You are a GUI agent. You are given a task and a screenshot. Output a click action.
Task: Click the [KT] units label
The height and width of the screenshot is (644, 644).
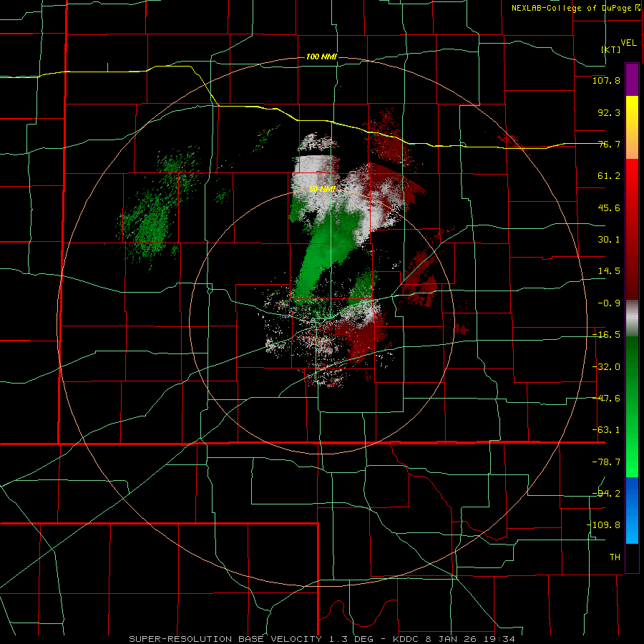click(611, 49)
